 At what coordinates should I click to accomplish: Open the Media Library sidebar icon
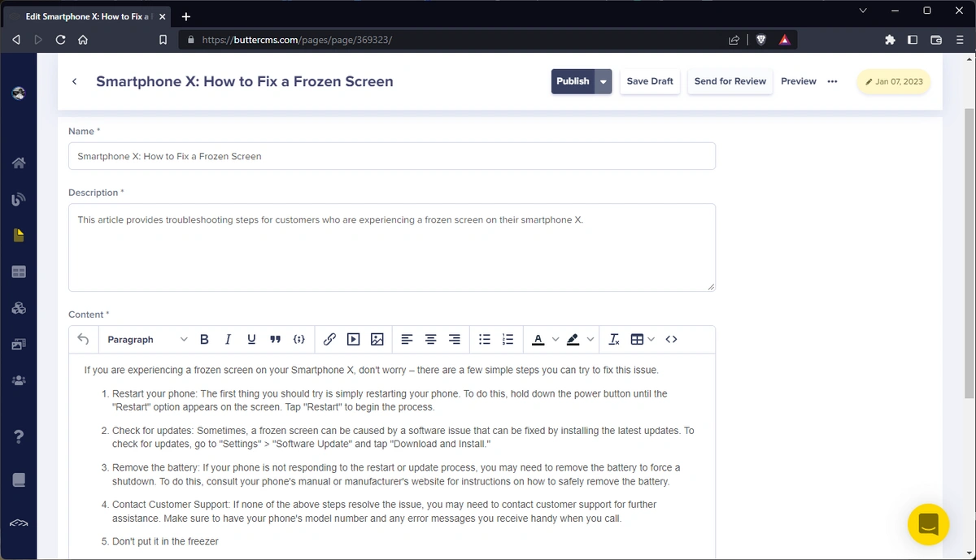pyautogui.click(x=19, y=345)
